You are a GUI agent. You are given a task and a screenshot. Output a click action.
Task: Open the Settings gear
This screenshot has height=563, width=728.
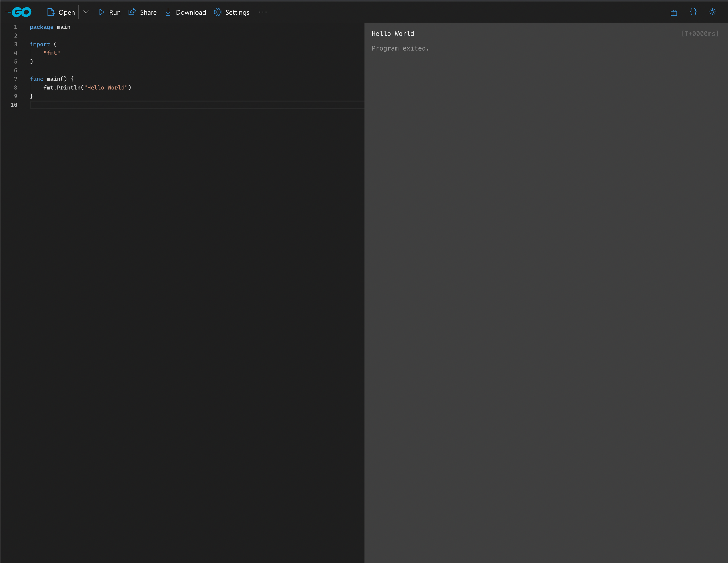pos(232,12)
